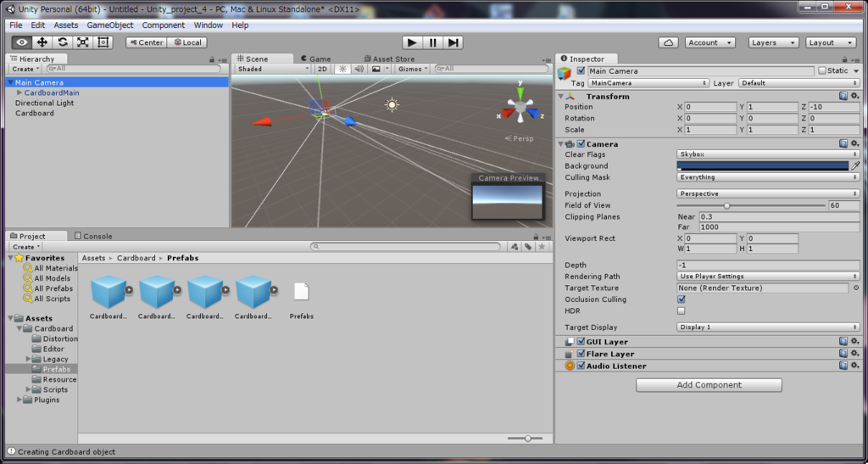Click Main Camera object icon in Inspector
The height and width of the screenshot is (464, 868).
click(x=564, y=74)
